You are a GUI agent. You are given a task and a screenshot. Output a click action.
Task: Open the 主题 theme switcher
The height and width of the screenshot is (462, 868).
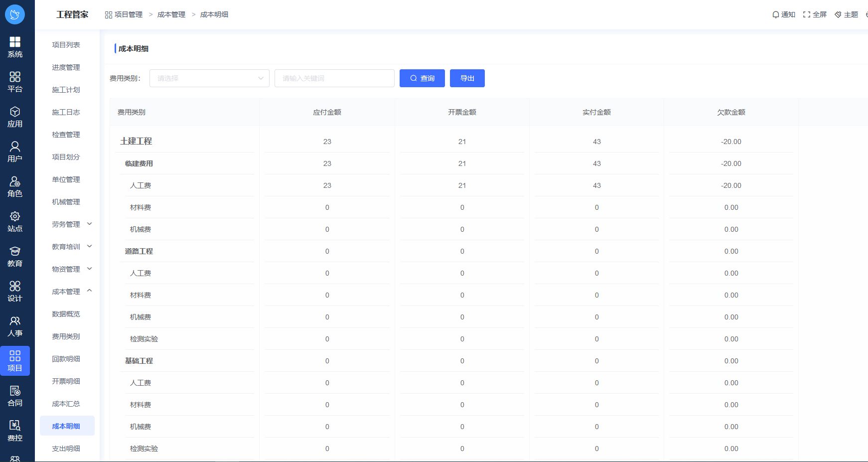click(846, 14)
